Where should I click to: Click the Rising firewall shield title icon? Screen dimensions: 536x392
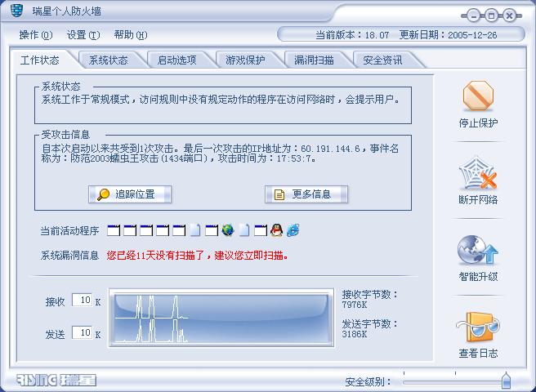(x=16, y=11)
